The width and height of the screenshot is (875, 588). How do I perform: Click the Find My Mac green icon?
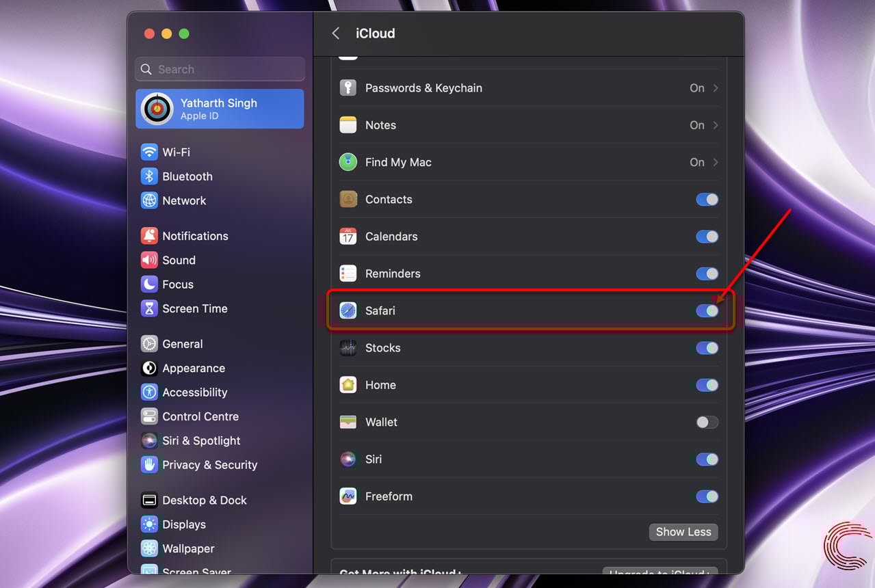click(x=348, y=162)
